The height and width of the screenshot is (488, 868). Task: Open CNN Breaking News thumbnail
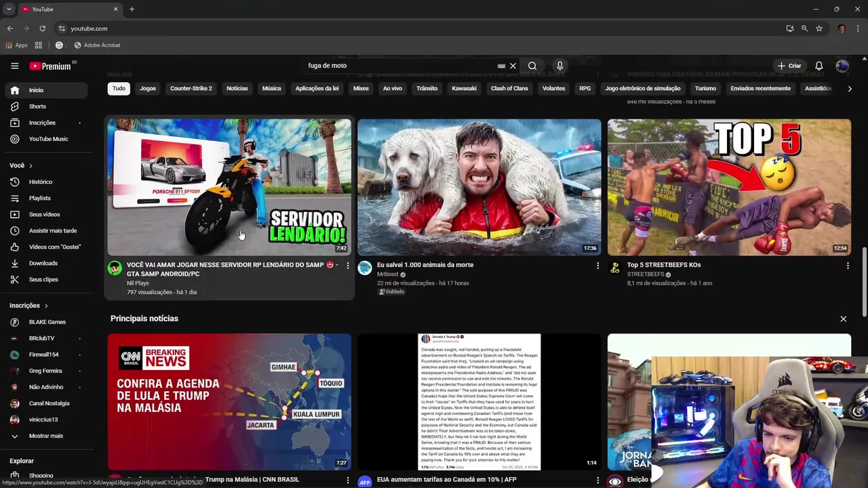coord(229,401)
